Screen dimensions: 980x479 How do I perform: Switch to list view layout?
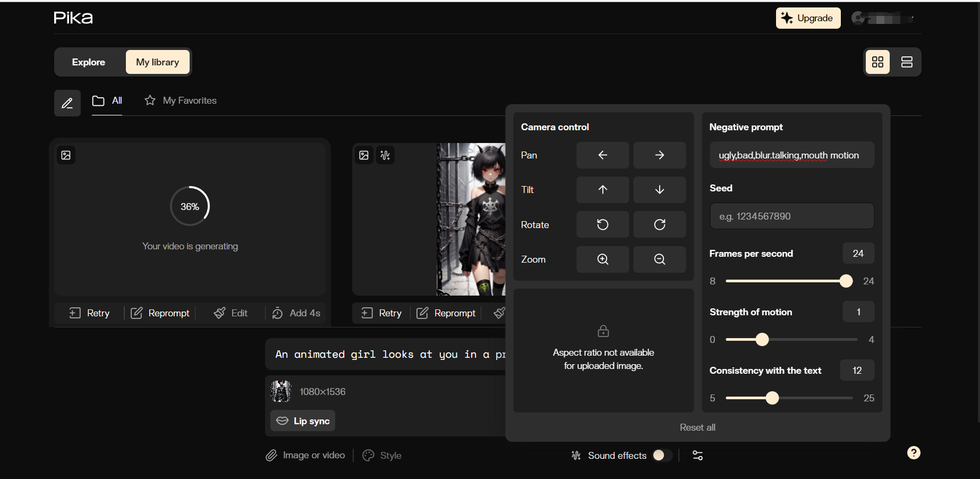(907, 62)
